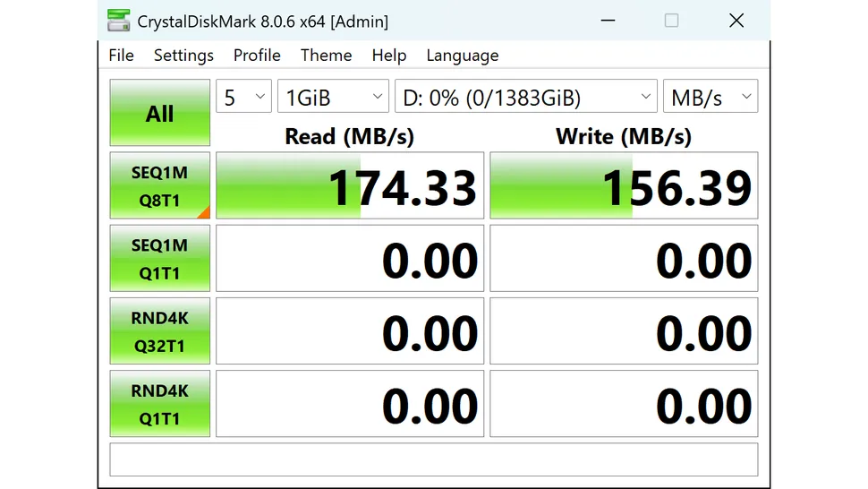Open the Settings menu
The image size is (868, 489).
click(183, 56)
